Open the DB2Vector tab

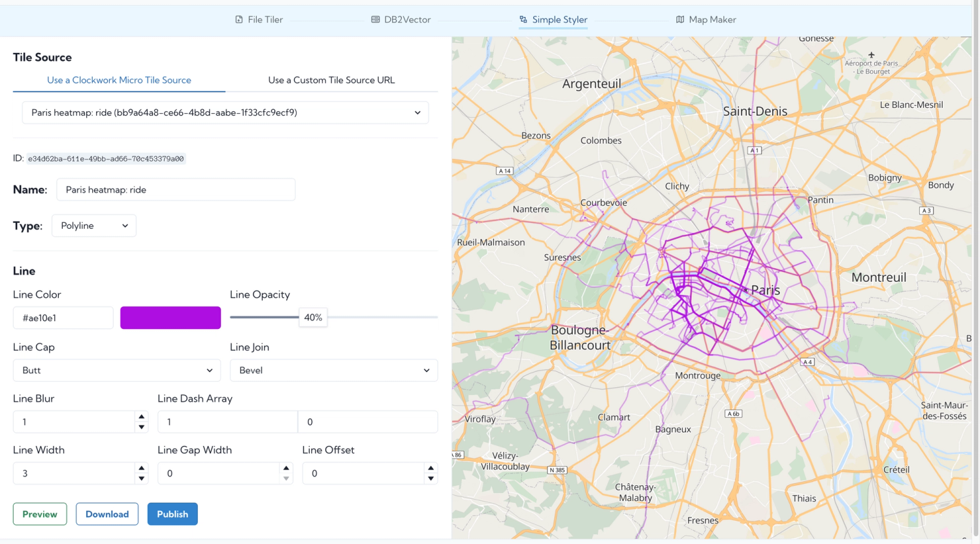click(x=401, y=20)
